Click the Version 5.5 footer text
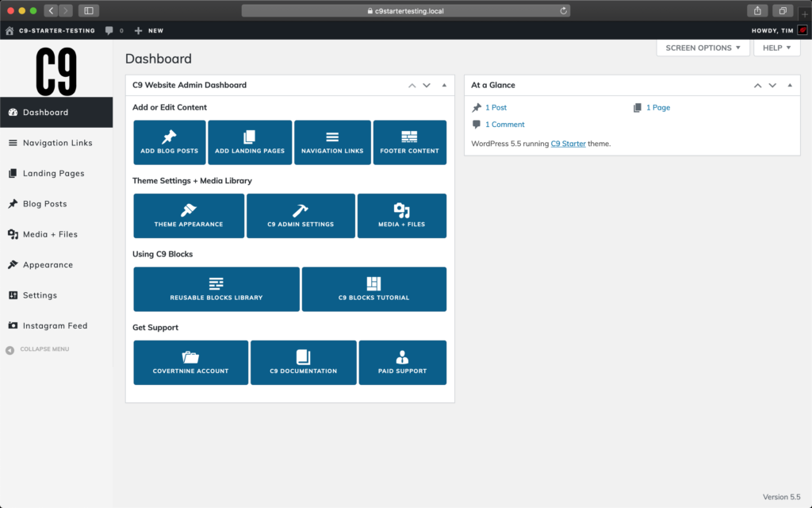Image resolution: width=812 pixels, height=508 pixels. [781, 497]
